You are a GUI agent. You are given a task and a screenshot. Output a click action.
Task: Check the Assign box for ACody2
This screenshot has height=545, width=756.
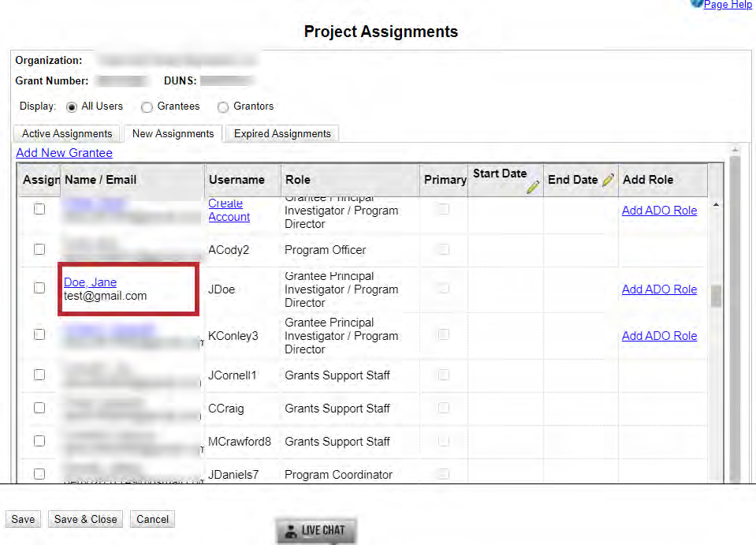tap(39, 249)
